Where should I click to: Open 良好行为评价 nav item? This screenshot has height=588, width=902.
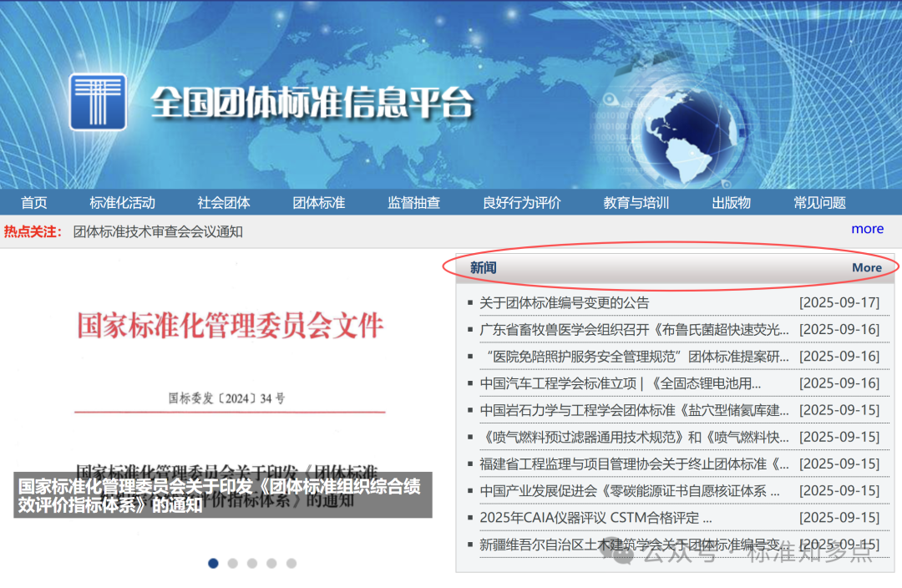tap(522, 202)
